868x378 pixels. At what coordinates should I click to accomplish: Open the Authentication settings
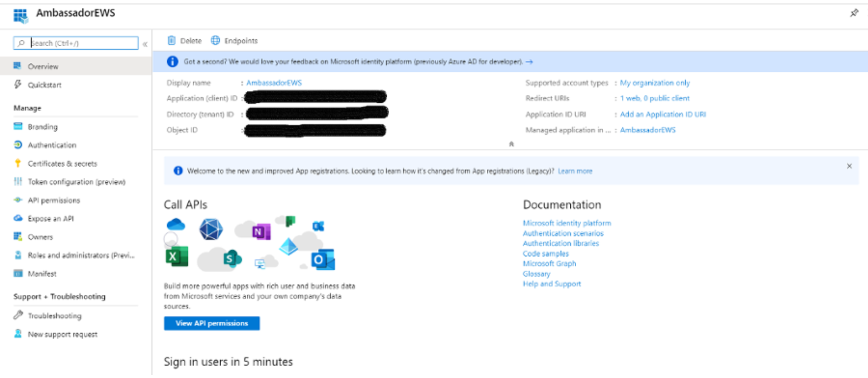pos(52,145)
